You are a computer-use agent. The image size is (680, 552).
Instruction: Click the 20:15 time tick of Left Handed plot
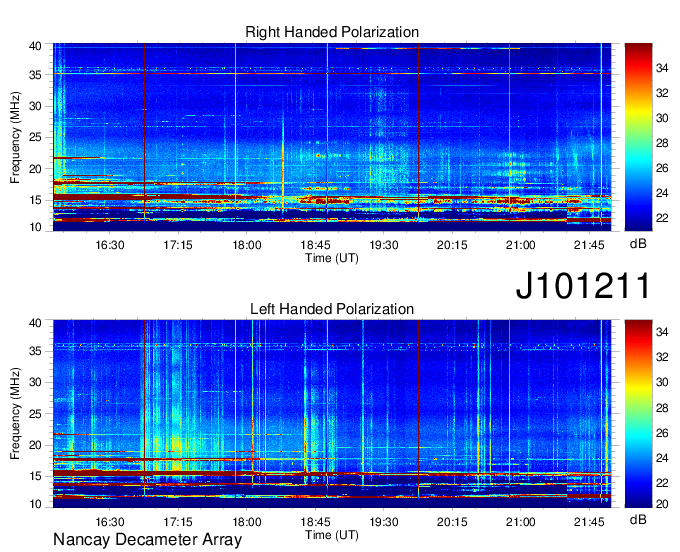pyautogui.click(x=452, y=522)
